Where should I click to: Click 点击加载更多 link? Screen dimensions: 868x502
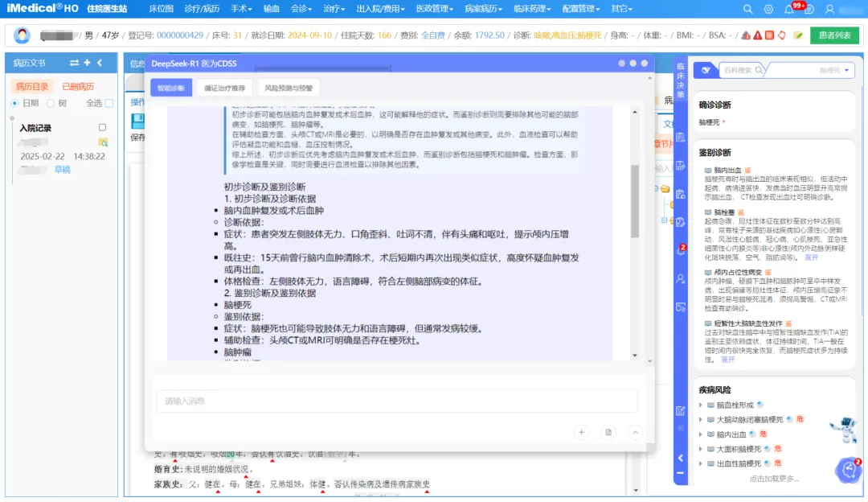[774, 478]
